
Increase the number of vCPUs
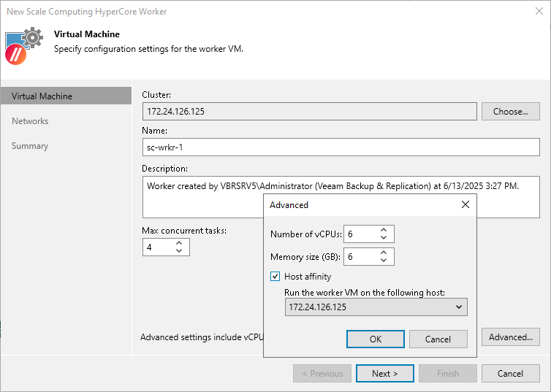point(384,230)
